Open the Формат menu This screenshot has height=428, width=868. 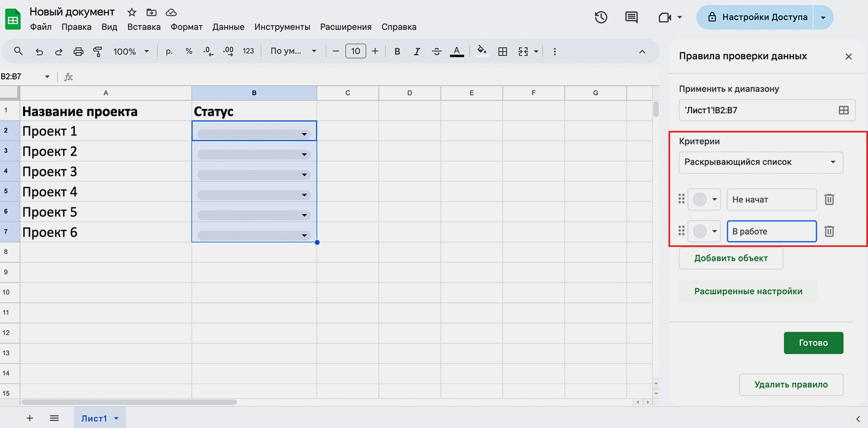pyautogui.click(x=187, y=27)
